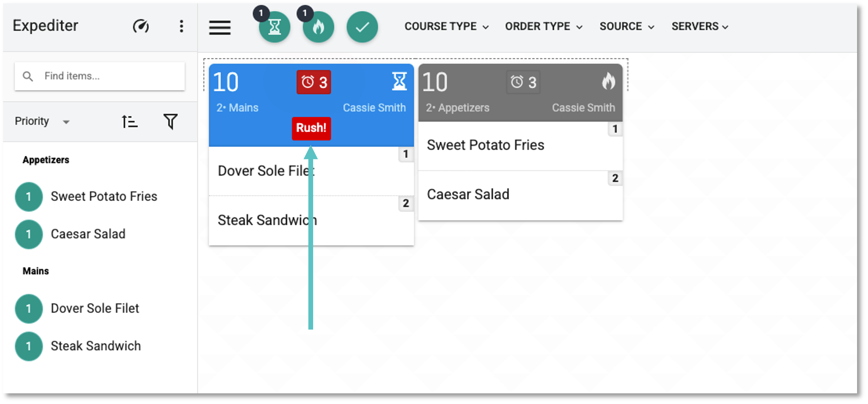Open the hamburger menu
868x404 pixels.
click(x=220, y=27)
